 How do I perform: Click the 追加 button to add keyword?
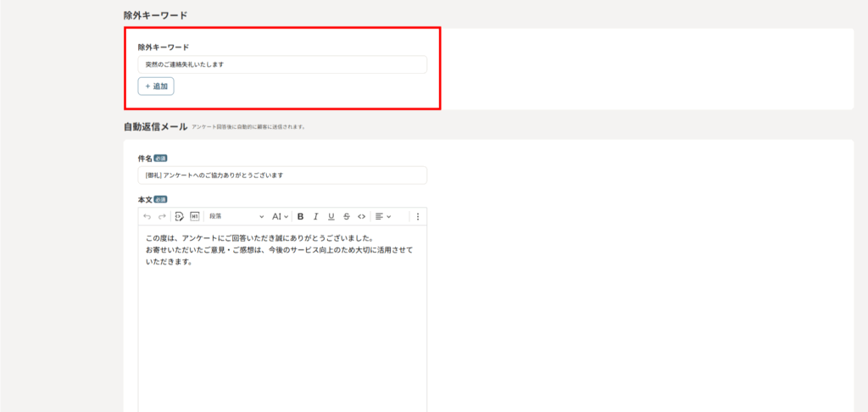click(x=156, y=86)
